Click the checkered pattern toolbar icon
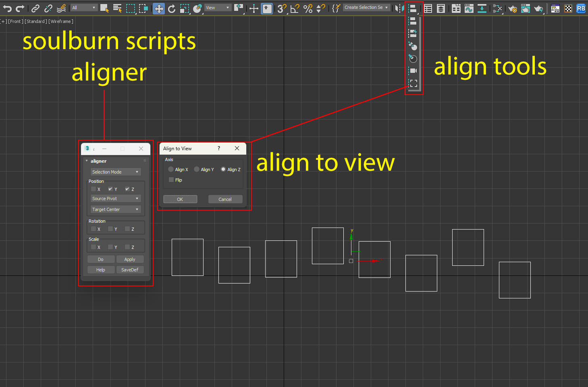This screenshot has width=588, height=387. (x=568, y=8)
